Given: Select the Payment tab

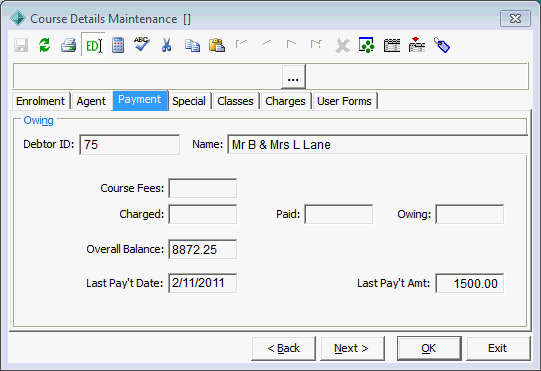Looking at the screenshot, I should coord(140,100).
